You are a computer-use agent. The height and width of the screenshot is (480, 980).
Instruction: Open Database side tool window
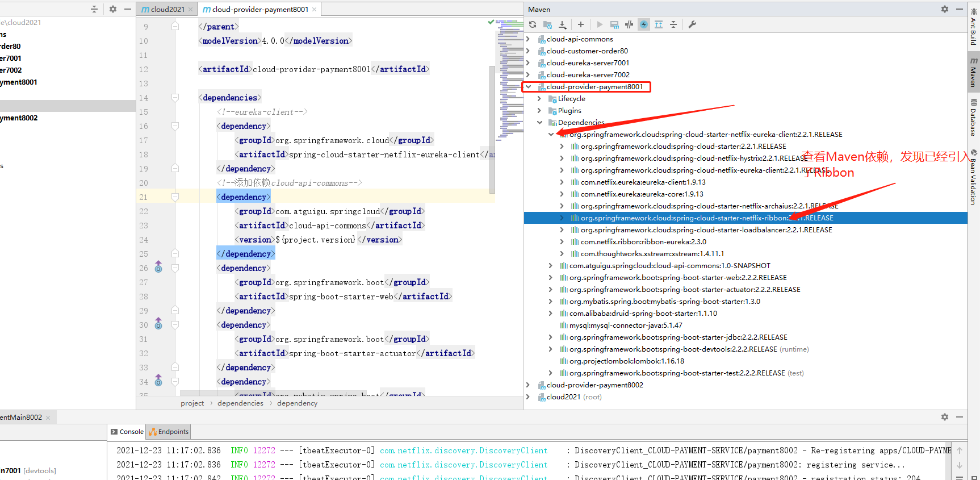coord(974,118)
